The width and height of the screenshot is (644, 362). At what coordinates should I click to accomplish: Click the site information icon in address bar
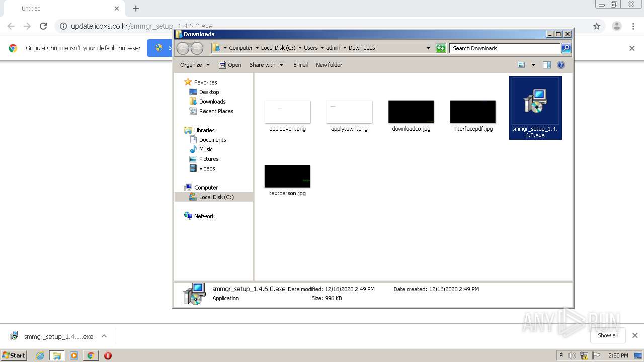63,26
